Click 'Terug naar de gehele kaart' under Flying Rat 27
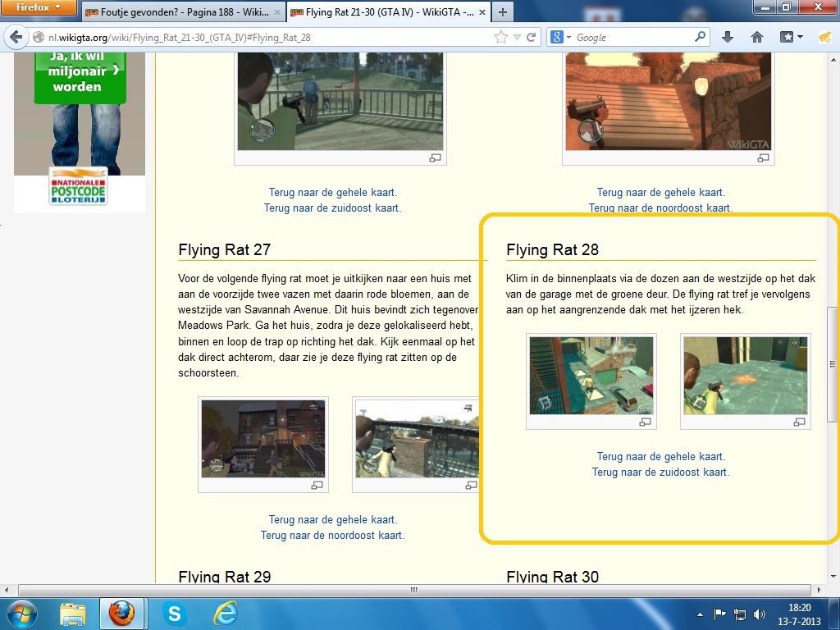Screen dimensions: 840x630 [333, 519]
